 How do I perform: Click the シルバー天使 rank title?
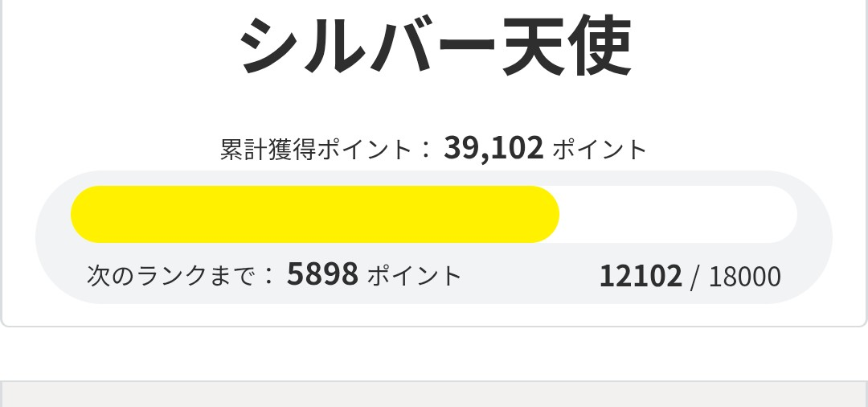[435, 46]
